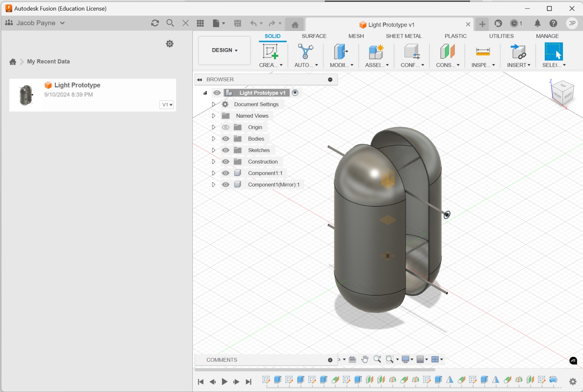Hide Component1:1 in browser
This screenshot has width=583, height=392.
tap(226, 173)
